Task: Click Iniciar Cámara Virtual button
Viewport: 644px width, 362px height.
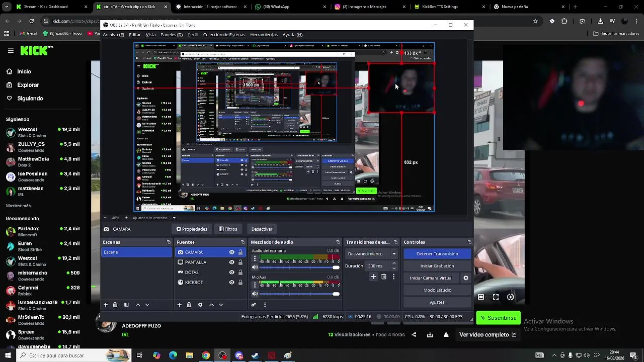Action: tap(431, 278)
